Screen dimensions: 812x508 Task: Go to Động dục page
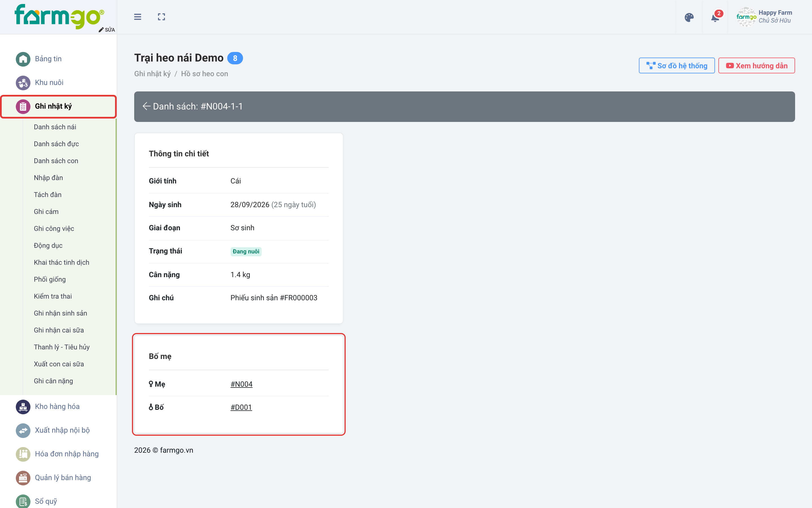pos(48,246)
